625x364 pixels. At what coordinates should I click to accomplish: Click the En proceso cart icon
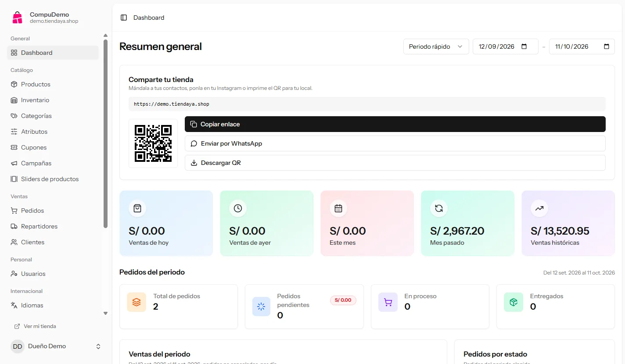tap(388, 302)
